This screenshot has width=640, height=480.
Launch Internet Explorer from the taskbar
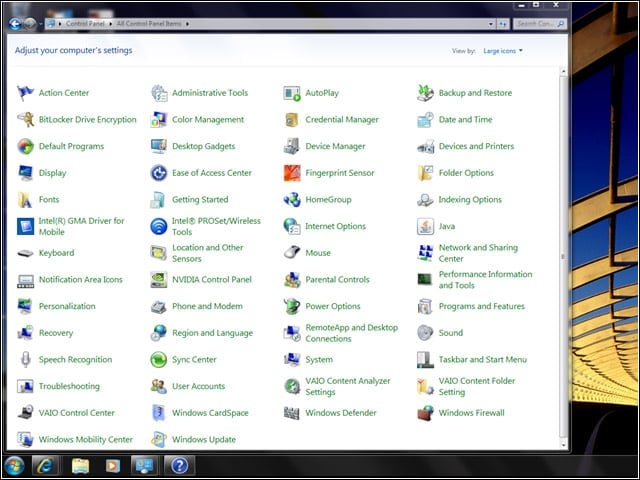pos(45,466)
